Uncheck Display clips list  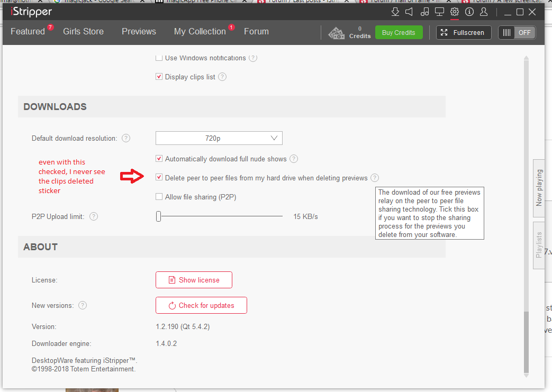159,77
